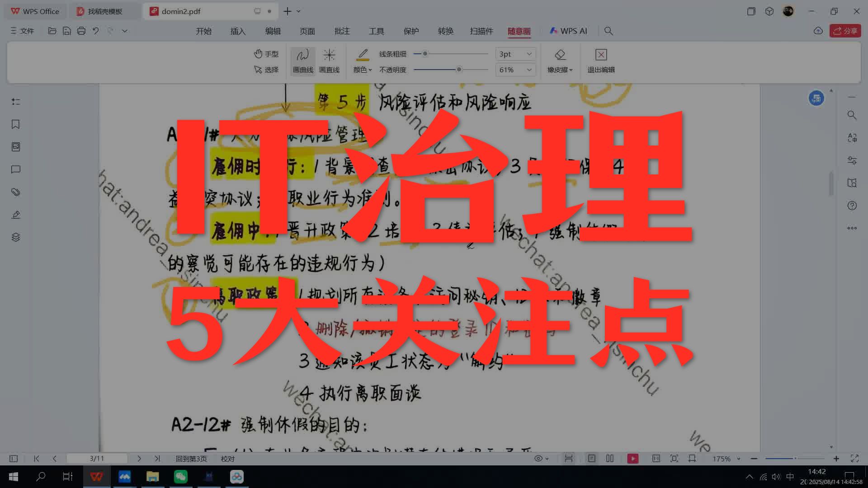Open the 工具 ribbon tab
868x488 pixels.
coord(377,31)
